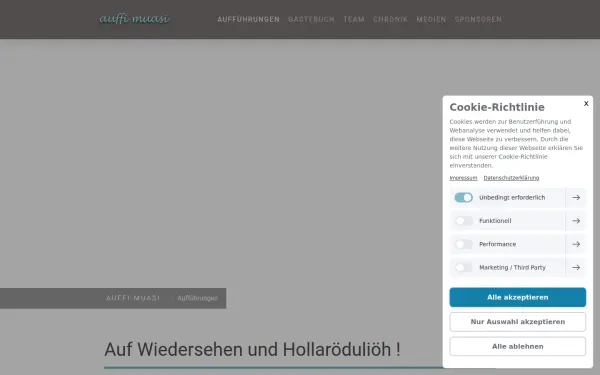
Task: Close the Cookie-Richtlinie dialog
Action: (586, 103)
